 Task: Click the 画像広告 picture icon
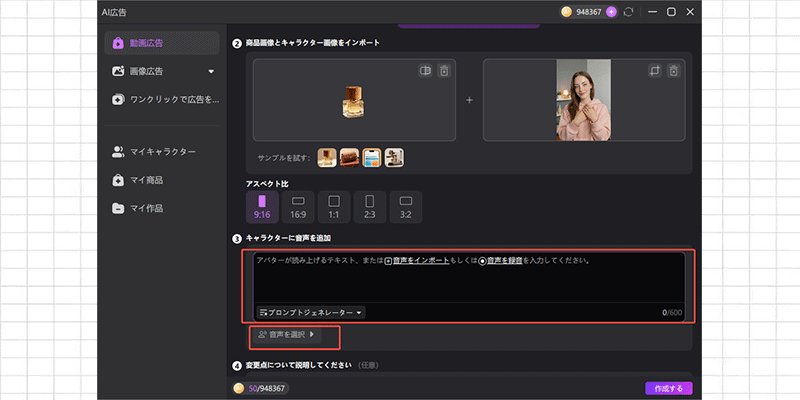click(x=118, y=71)
